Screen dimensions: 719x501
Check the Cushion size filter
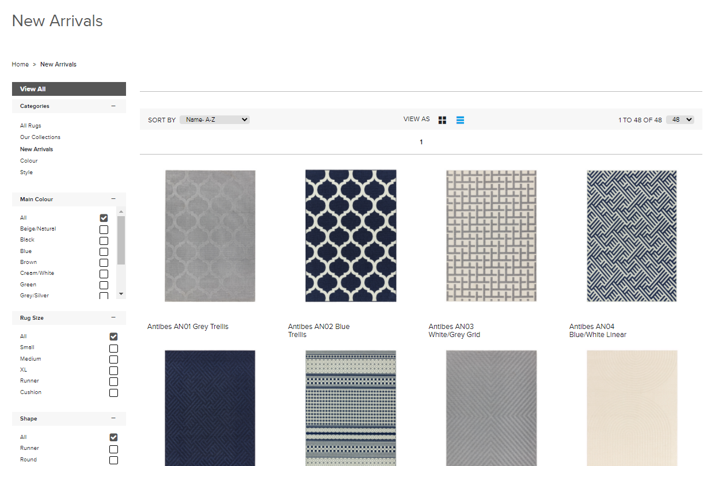pyautogui.click(x=114, y=393)
